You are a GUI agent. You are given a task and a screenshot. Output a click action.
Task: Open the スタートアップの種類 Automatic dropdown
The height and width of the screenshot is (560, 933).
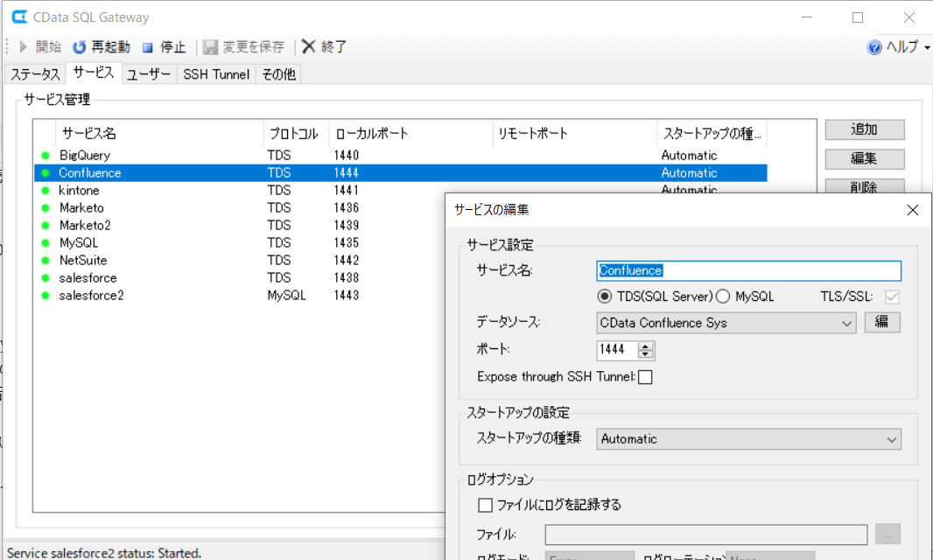point(748,439)
